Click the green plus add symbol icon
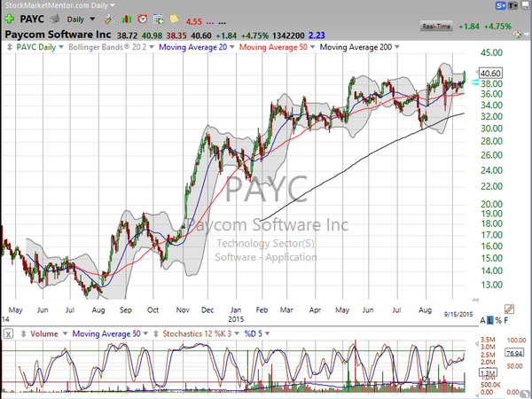532x399 pixels. 10,19
